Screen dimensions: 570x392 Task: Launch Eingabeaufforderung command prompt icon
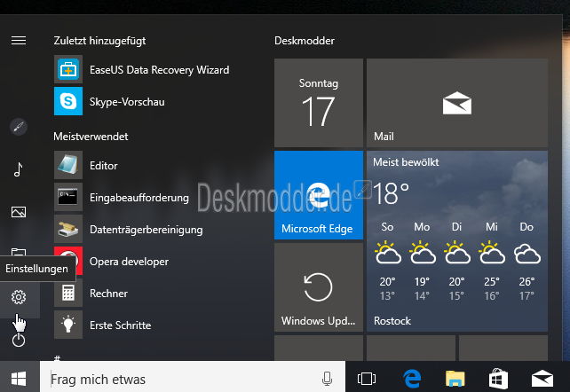68,197
